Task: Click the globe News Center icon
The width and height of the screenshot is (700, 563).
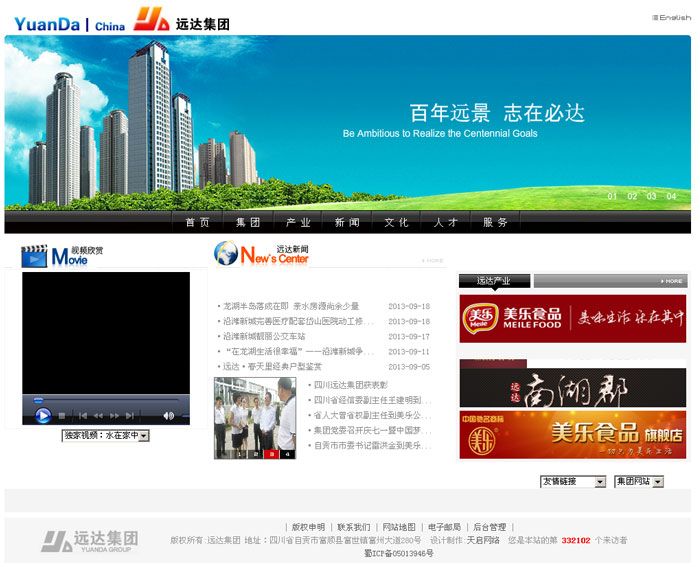Action: coord(226,254)
